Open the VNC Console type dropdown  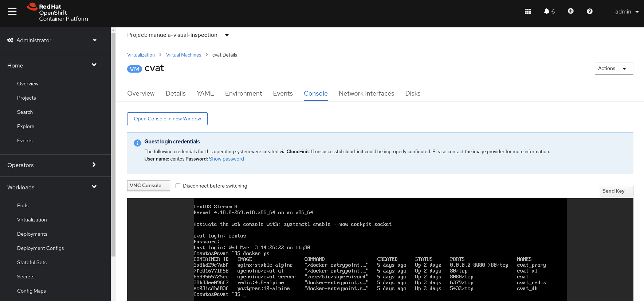tap(149, 186)
